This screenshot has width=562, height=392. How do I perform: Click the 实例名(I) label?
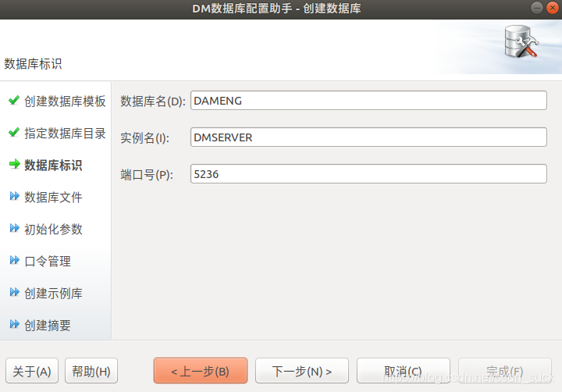tap(145, 137)
